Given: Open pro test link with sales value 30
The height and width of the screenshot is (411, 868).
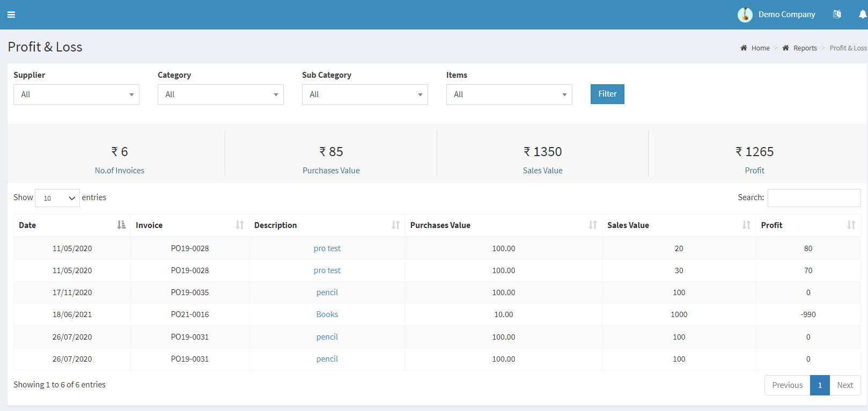Looking at the screenshot, I should (327, 270).
